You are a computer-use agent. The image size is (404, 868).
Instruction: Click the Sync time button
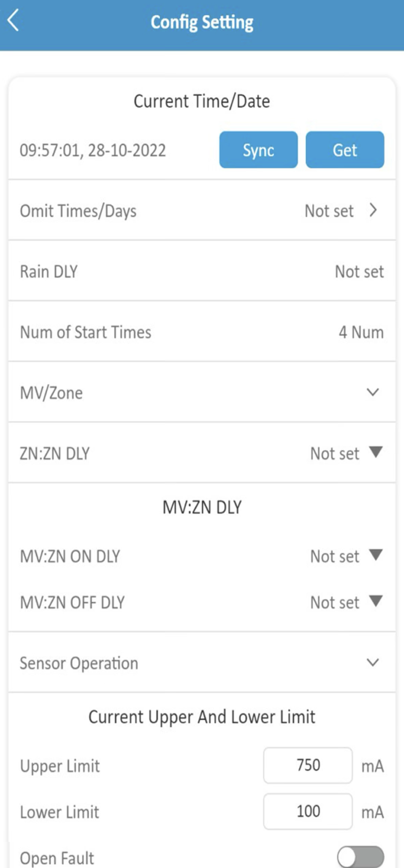point(258,150)
